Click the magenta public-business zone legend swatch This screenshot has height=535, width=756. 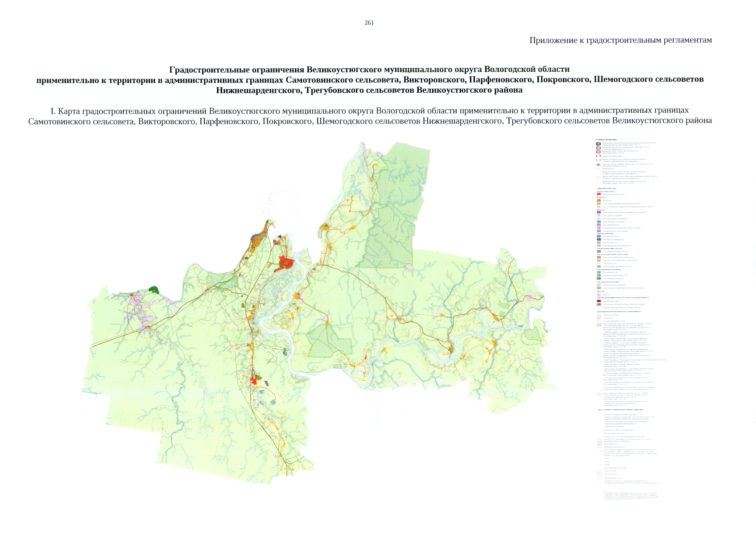tap(599, 212)
